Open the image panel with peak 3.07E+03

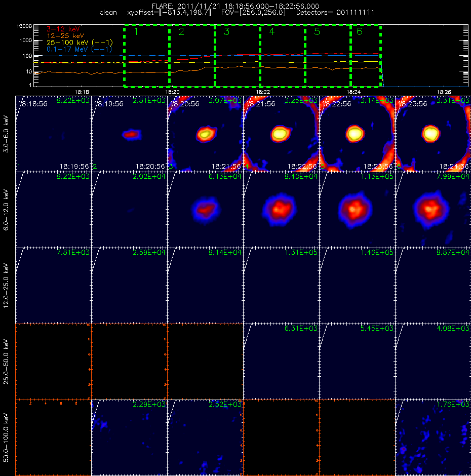coord(205,134)
